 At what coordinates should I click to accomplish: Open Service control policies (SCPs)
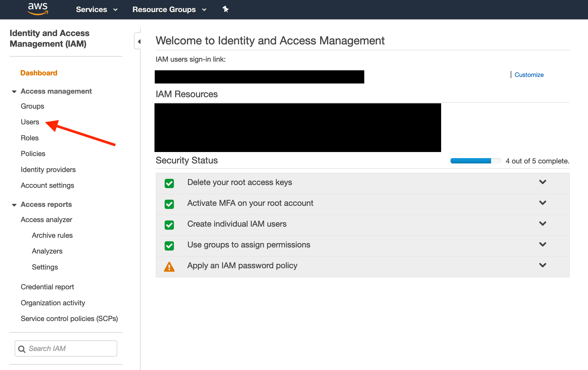pyautogui.click(x=69, y=319)
